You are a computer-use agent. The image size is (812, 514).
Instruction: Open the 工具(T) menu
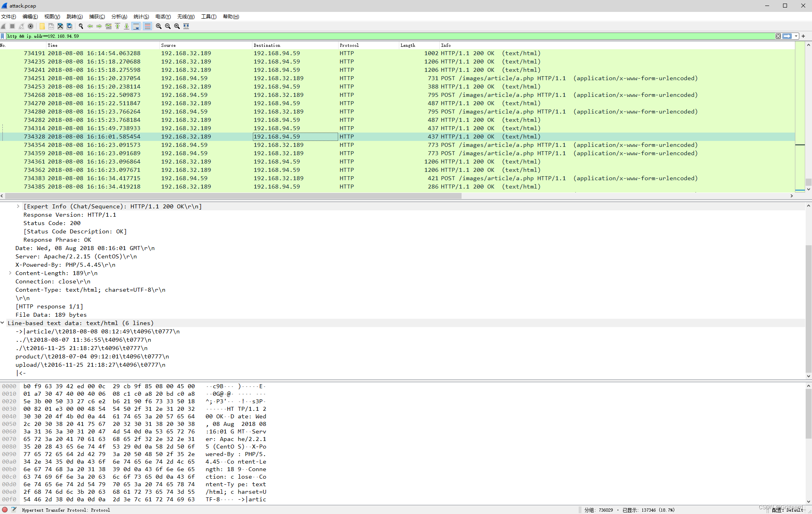tap(209, 16)
